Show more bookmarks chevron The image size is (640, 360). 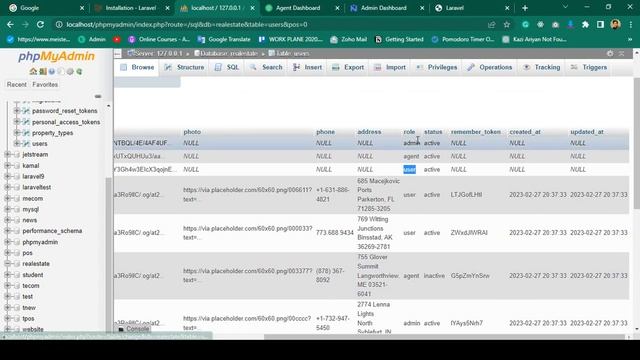630,40
